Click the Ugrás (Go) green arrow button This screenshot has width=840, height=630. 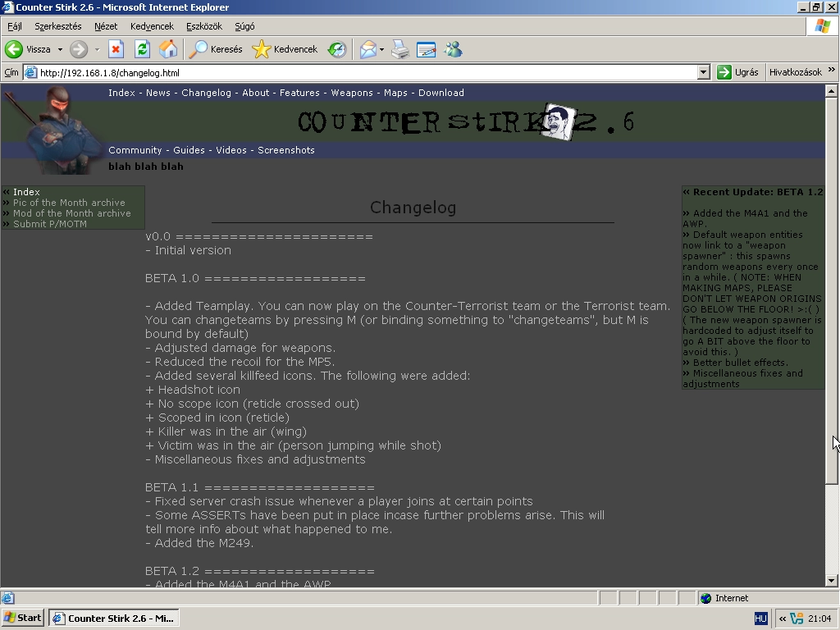click(738, 72)
